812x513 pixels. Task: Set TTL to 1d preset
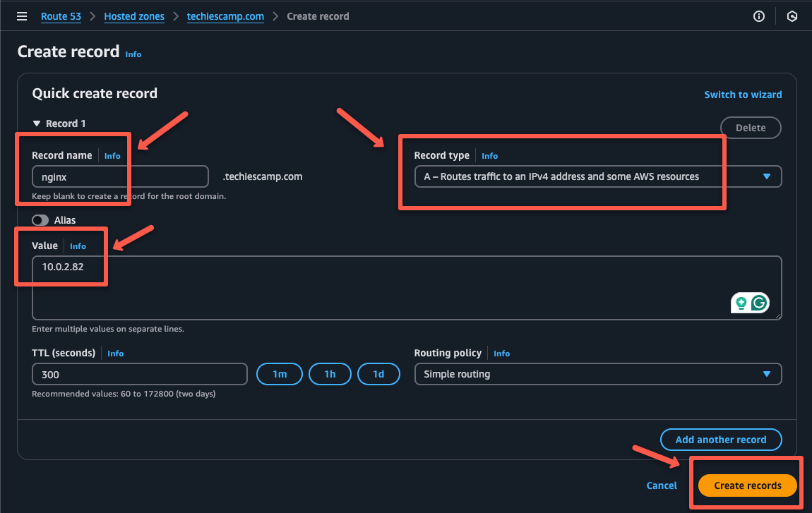coord(378,374)
